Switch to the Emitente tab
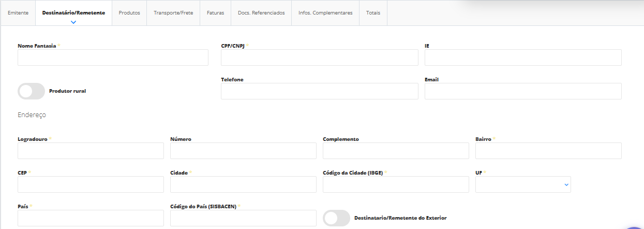This screenshot has height=229, width=644. [x=18, y=13]
